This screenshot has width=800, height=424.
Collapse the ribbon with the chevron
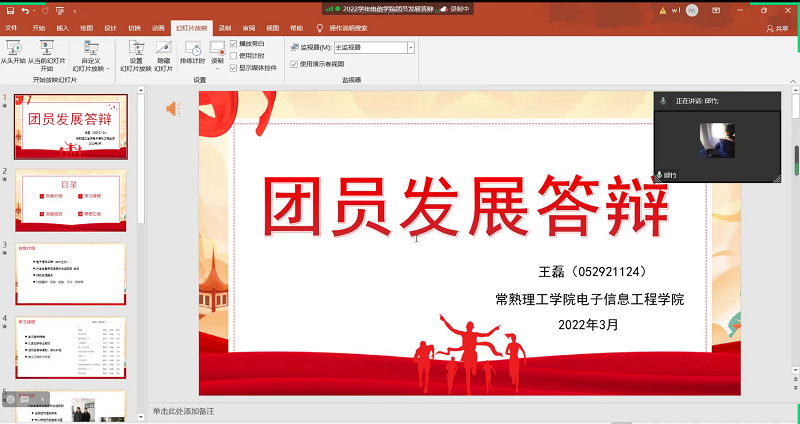793,81
